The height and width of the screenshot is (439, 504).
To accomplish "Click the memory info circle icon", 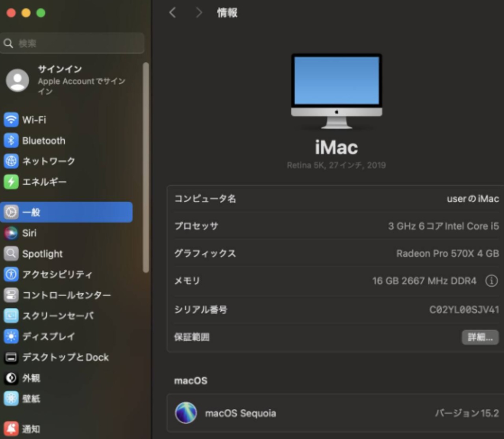I will coord(491,281).
